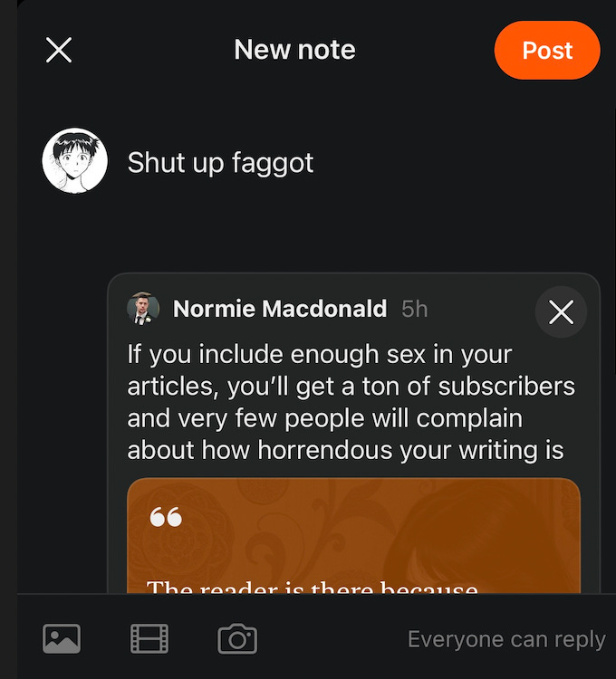Attach a picture with the image icon
Image resolution: width=616 pixels, height=679 pixels.
62,639
